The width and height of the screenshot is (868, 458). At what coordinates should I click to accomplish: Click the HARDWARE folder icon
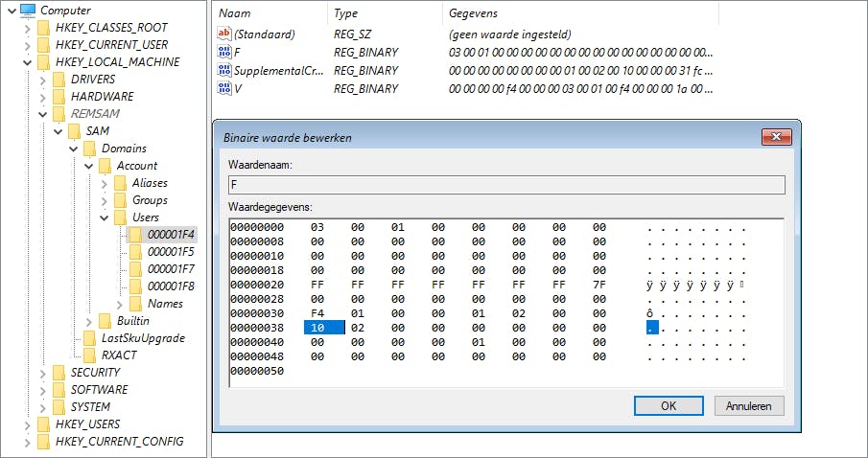(59, 96)
